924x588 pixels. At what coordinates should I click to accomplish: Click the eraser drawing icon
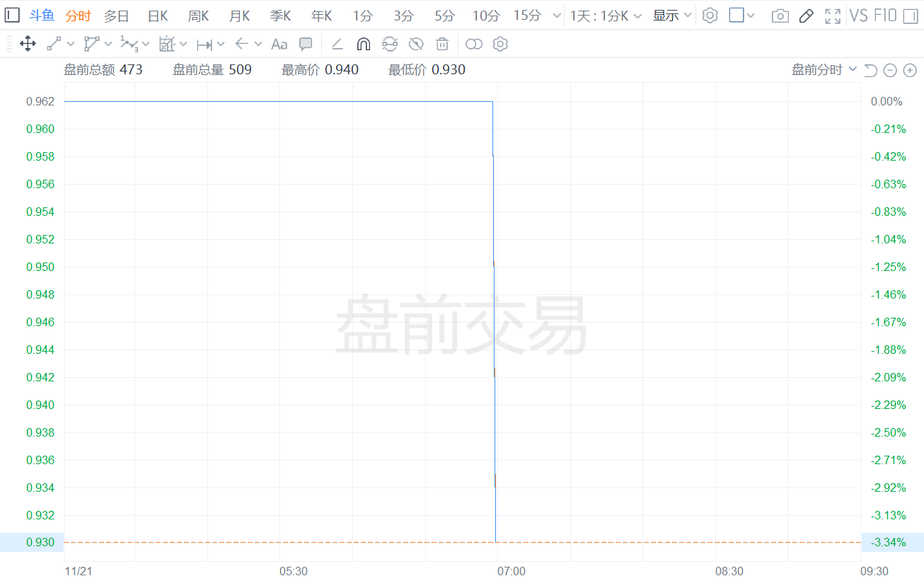coord(337,45)
